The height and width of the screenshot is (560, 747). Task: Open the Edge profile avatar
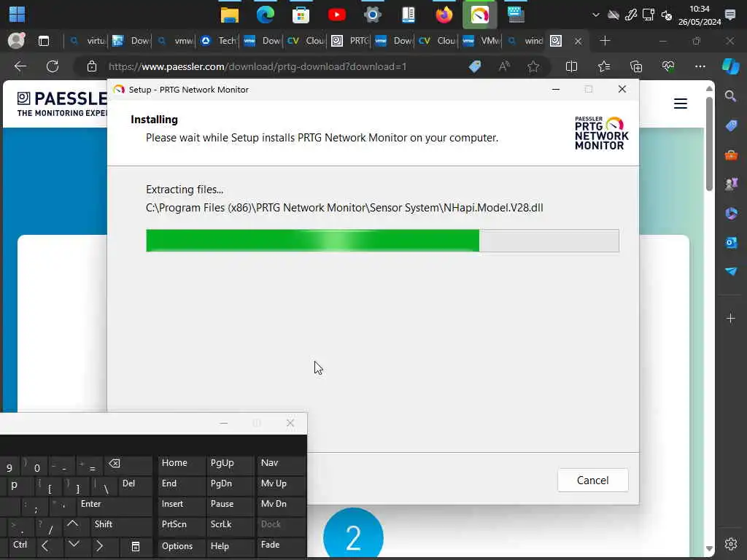click(x=16, y=41)
